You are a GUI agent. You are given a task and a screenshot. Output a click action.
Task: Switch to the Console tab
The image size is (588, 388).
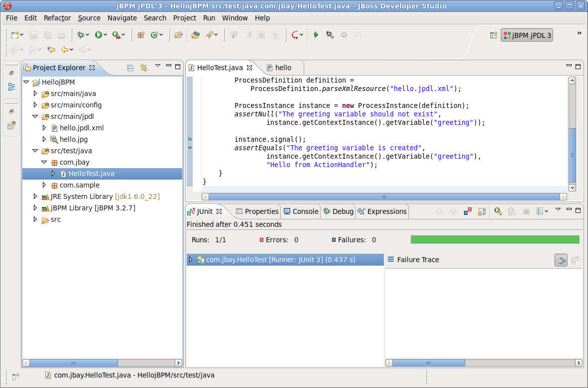point(301,211)
